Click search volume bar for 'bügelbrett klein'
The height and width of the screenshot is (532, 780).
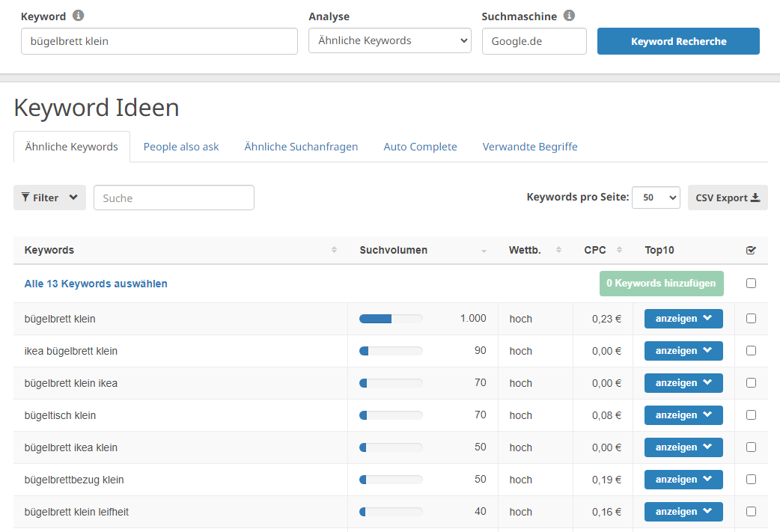tap(391, 319)
